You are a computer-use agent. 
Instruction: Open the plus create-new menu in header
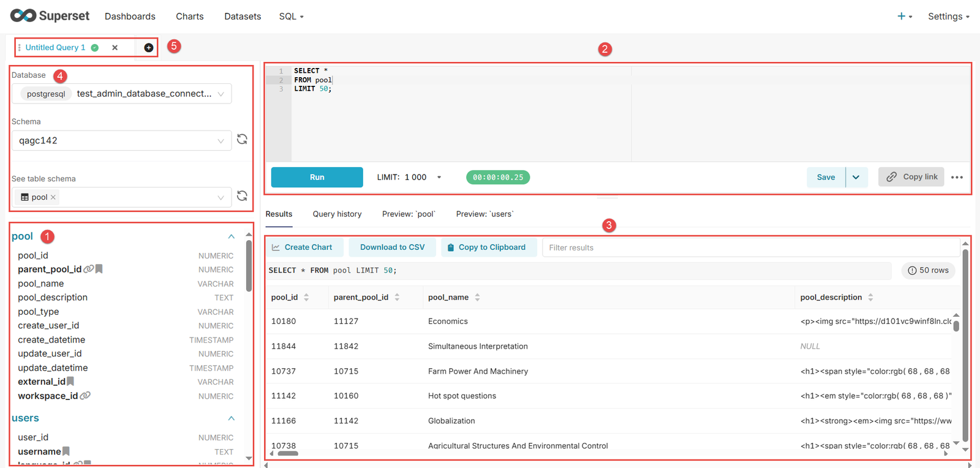[904, 17]
